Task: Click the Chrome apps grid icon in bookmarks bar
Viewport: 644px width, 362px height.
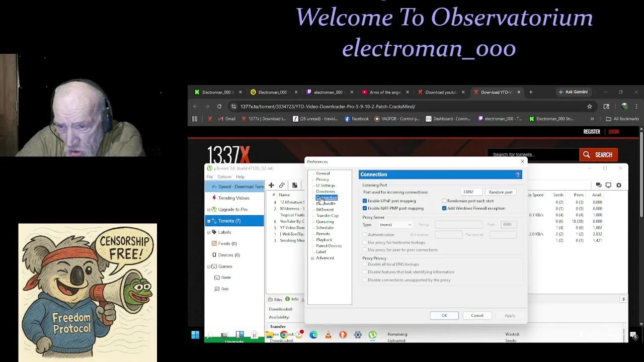Action: coord(195,119)
